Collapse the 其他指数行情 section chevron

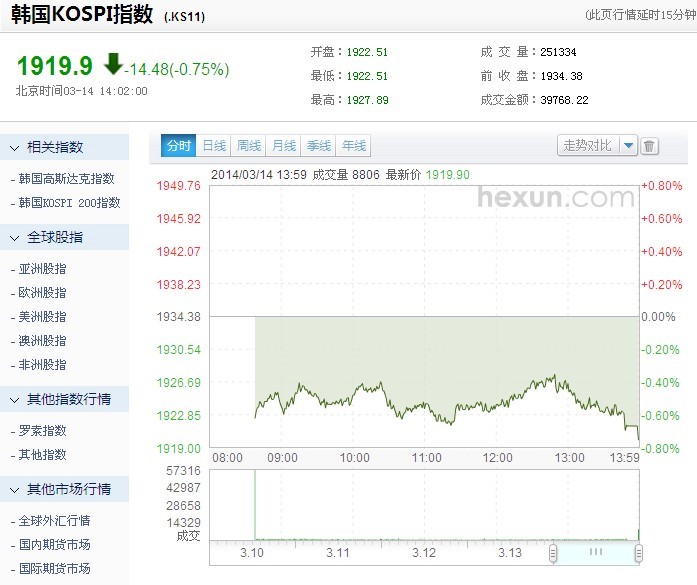pos(15,400)
